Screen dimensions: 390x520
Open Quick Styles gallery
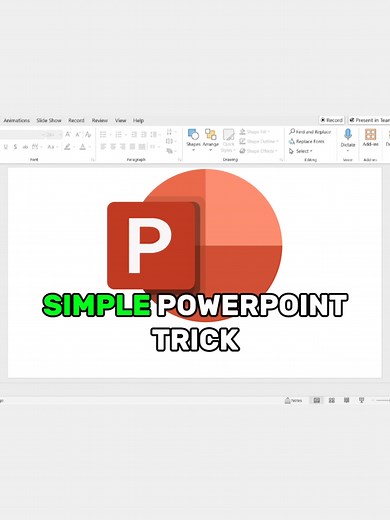point(228,141)
